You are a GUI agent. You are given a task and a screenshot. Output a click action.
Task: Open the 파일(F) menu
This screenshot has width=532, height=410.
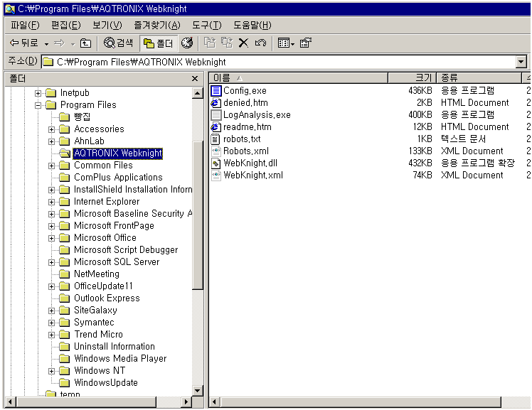(25, 25)
